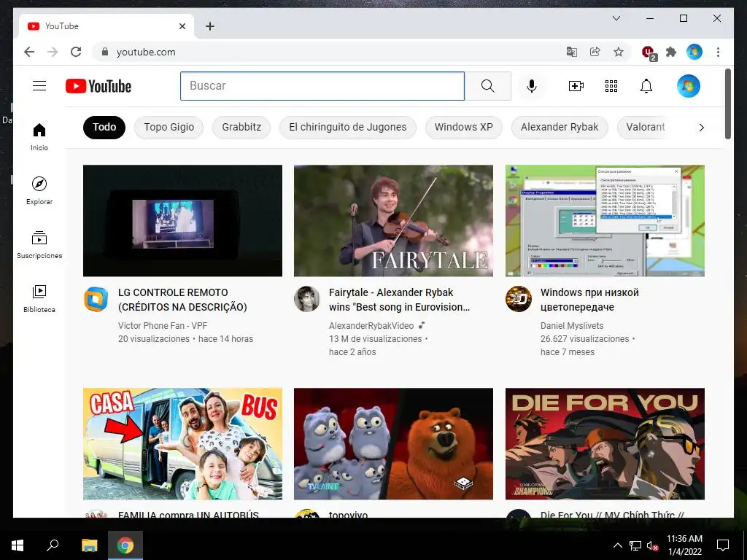Image resolution: width=747 pixels, height=560 pixels.
Task: Click the magnifier search button
Action: coord(487,86)
